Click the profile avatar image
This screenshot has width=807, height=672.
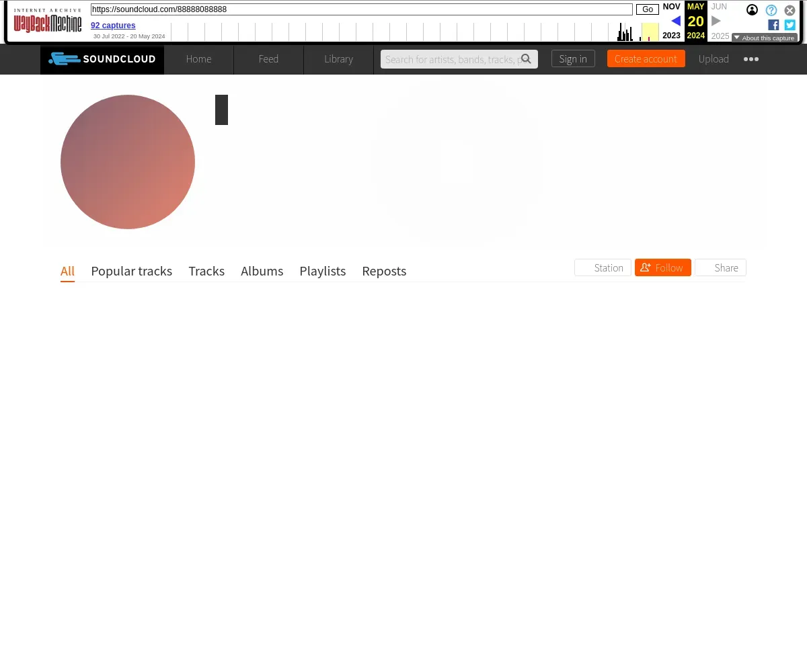tap(128, 162)
